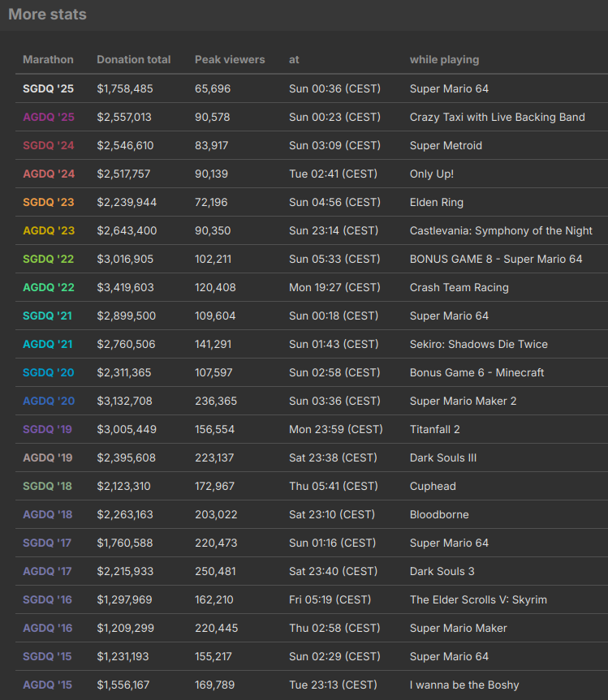This screenshot has height=700, width=608.
Task: Select the AGDQ '21 marathon
Action: [x=47, y=344]
